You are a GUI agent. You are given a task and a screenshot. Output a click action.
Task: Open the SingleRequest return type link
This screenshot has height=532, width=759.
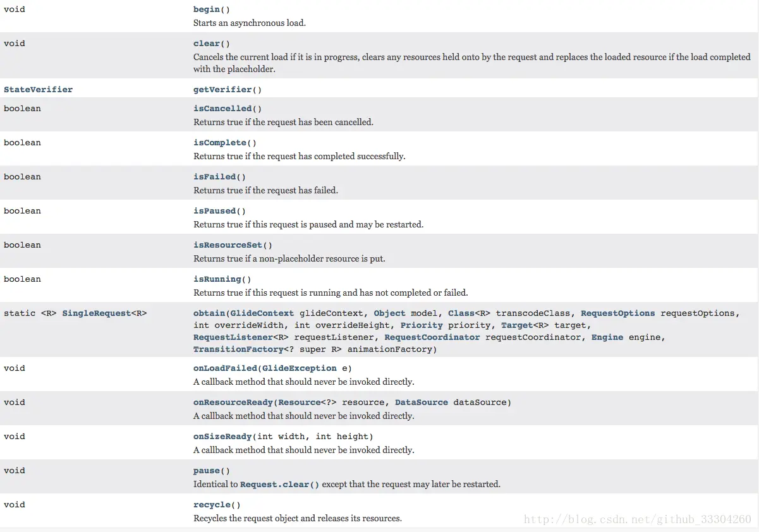(96, 313)
